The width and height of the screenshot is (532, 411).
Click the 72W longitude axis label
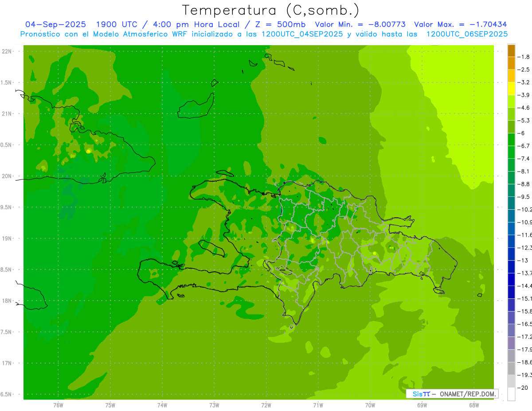[266, 405]
